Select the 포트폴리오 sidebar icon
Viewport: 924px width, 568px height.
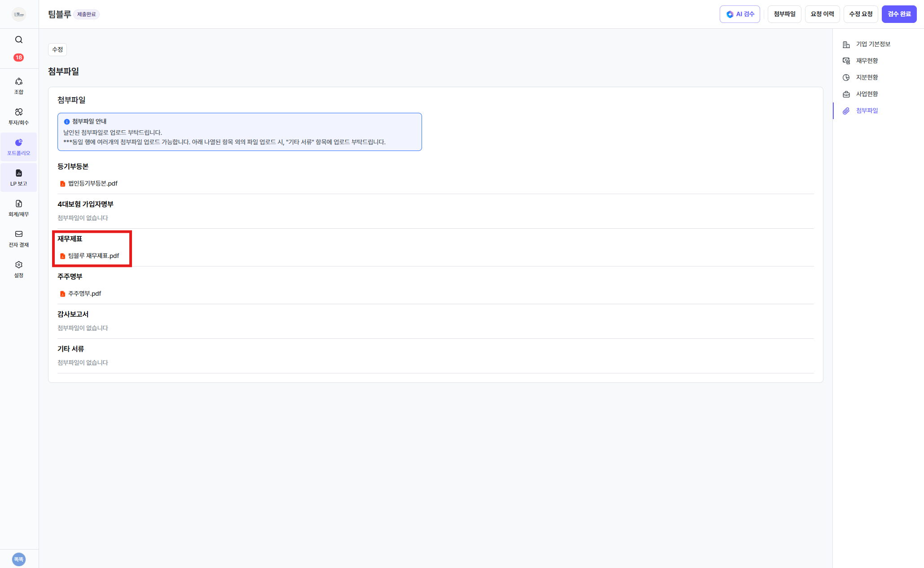coord(19,147)
